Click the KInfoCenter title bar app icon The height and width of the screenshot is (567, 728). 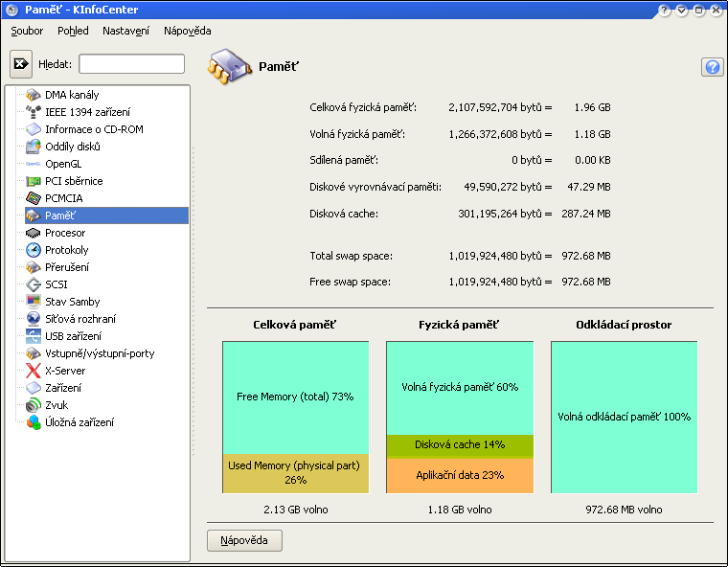pyautogui.click(x=12, y=10)
